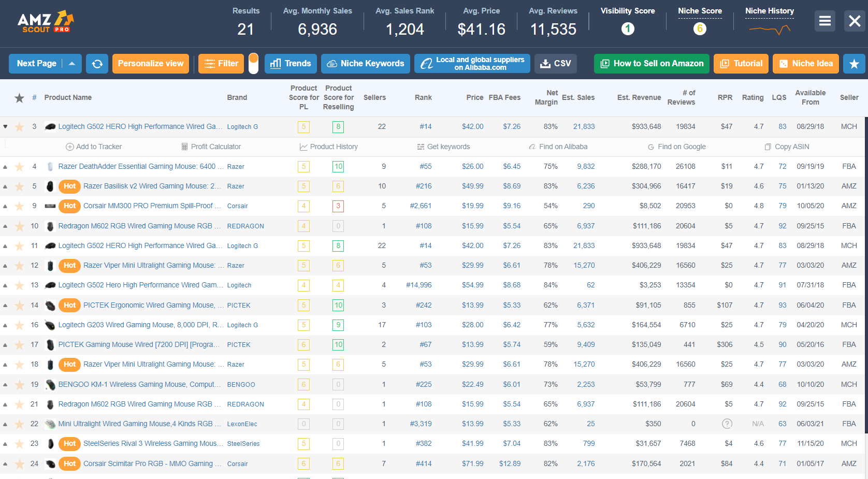This screenshot has height=479, width=868.
Task: Click the question mark icon in row 22
Action: (x=727, y=424)
